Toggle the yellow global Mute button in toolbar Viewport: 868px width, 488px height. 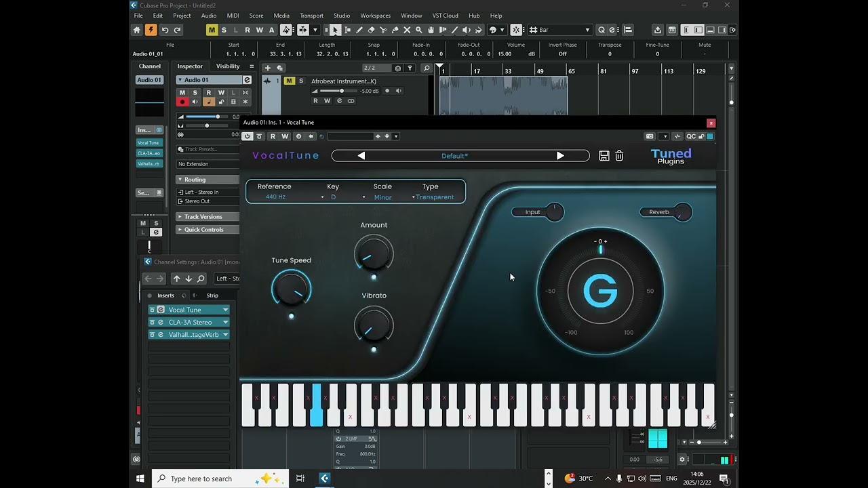[x=212, y=30]
